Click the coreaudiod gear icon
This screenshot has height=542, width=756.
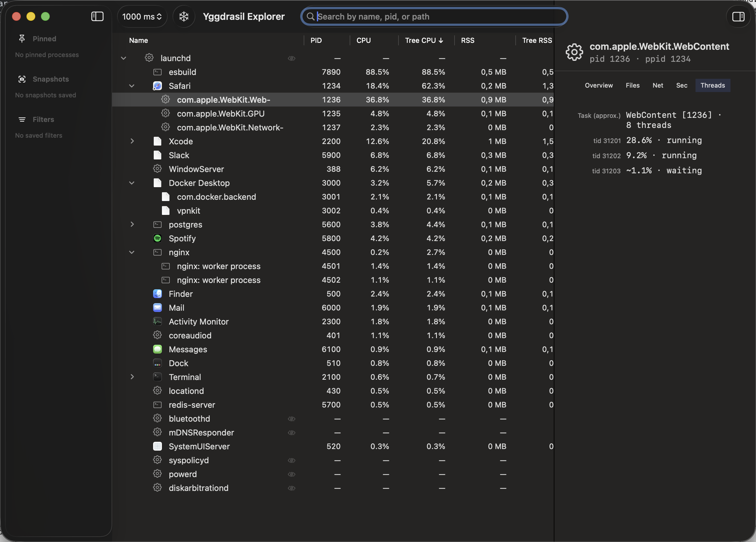click(157, 335)
